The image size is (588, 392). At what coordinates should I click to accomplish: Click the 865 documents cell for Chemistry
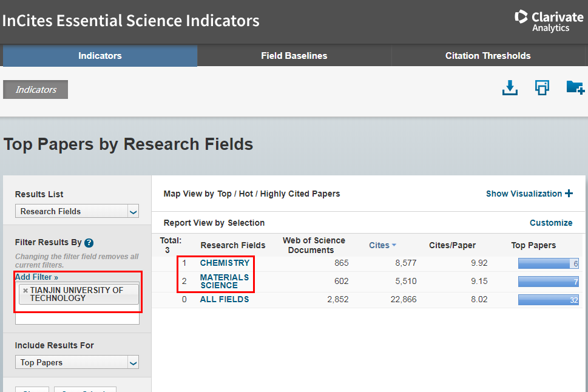tap(341, 263)
